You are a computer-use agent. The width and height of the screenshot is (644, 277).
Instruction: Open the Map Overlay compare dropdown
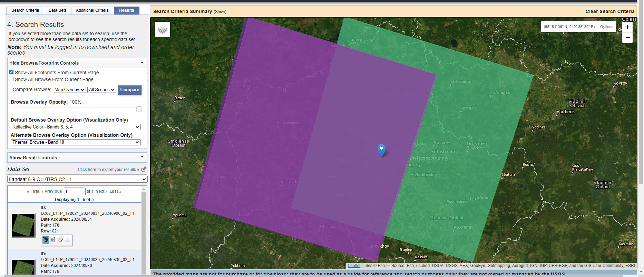click(69, 90)
